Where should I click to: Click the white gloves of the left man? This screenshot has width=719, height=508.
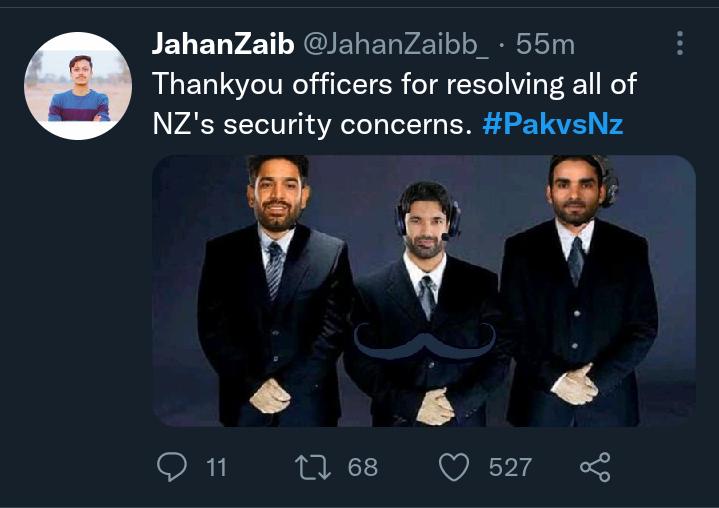(270, 395)
